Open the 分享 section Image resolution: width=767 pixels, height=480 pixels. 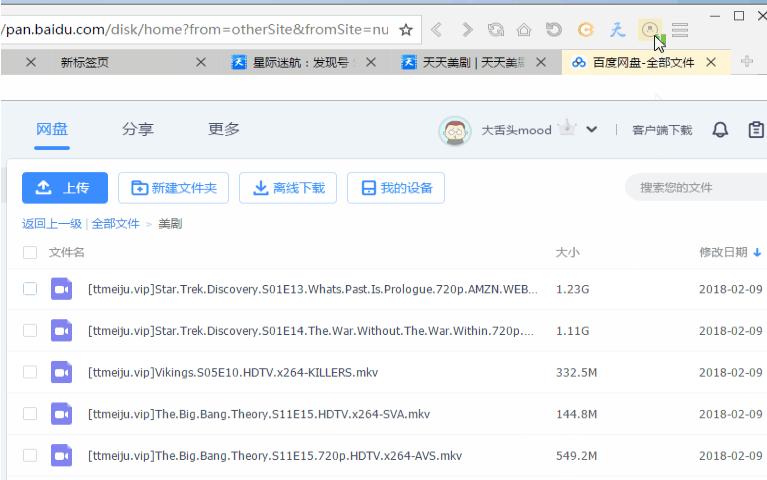pos(138,129)
